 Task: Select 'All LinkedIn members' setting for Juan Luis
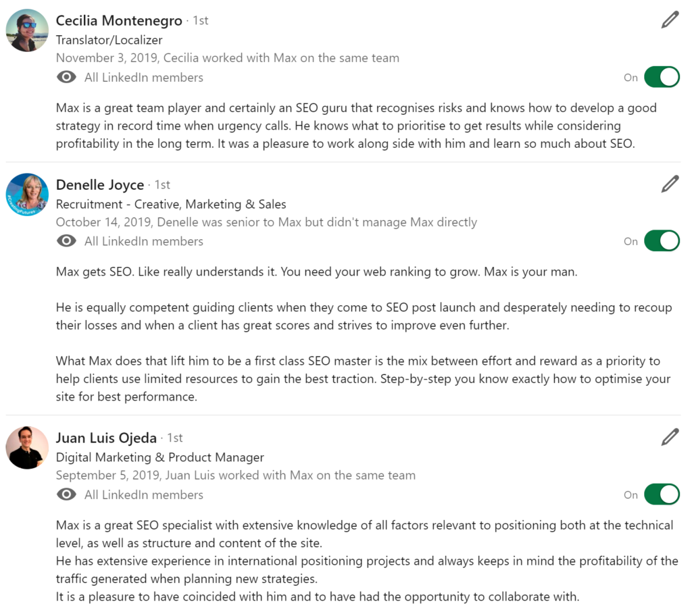click(x=143, y=495)
